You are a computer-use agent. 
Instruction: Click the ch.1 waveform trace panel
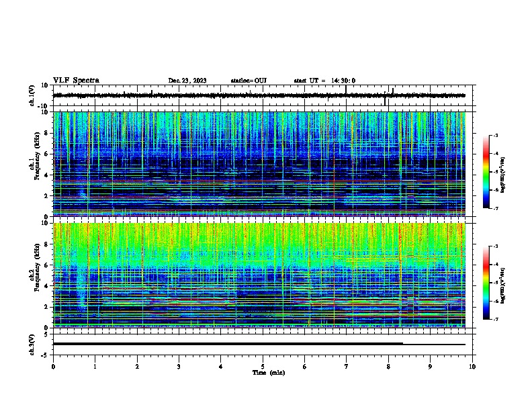click(x=264, y=95)
